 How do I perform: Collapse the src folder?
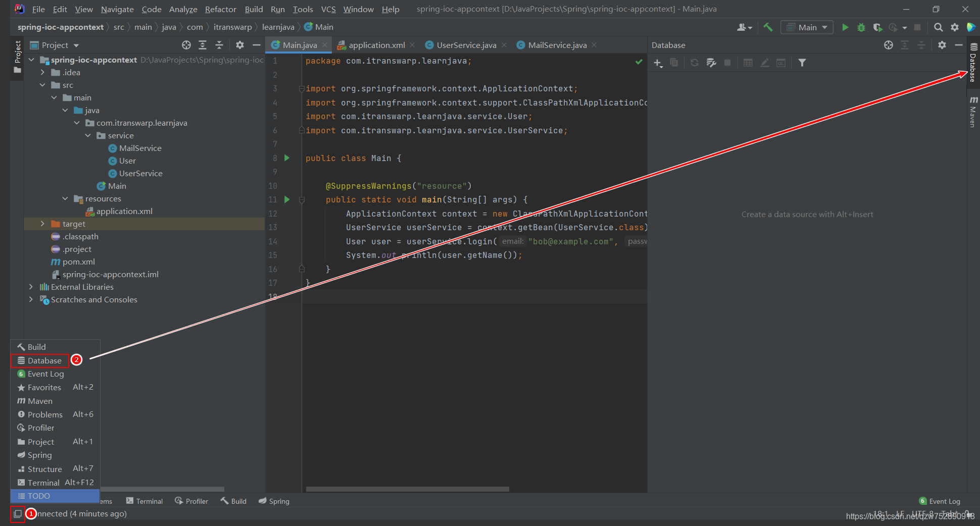click(x=42, y=85)
